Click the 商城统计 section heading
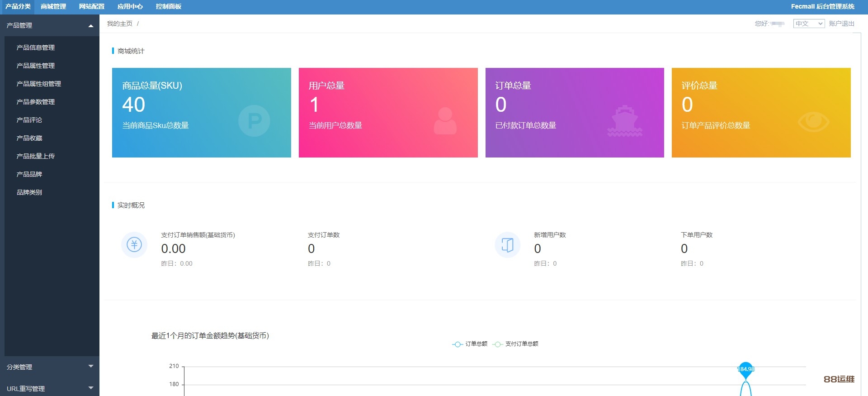868x396 pixels. 131,51
